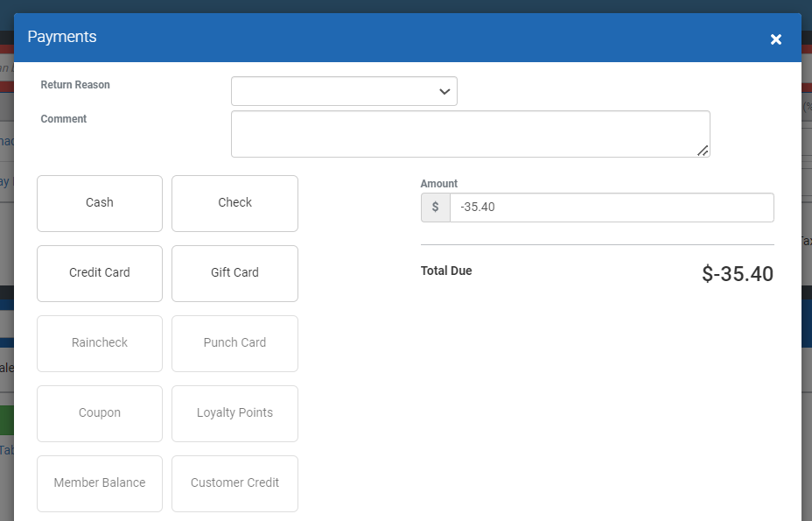Image resolution: width=812 pixels, height=521 pixels.
Task: Click the Payments dialog title
Action: [62, 37]
